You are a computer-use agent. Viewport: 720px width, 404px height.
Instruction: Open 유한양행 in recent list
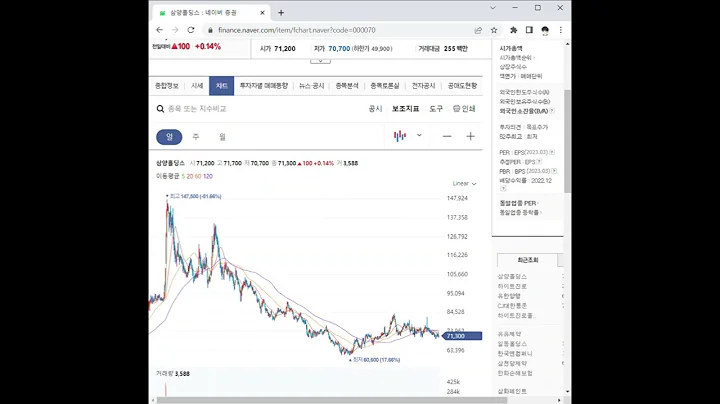tap(509, 296)
